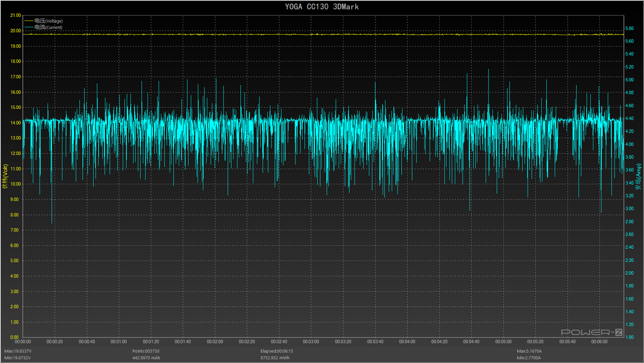Click the "442.9970 mAh" capacity reading
This screenshot has height=363, width=644.
(146, 358)
